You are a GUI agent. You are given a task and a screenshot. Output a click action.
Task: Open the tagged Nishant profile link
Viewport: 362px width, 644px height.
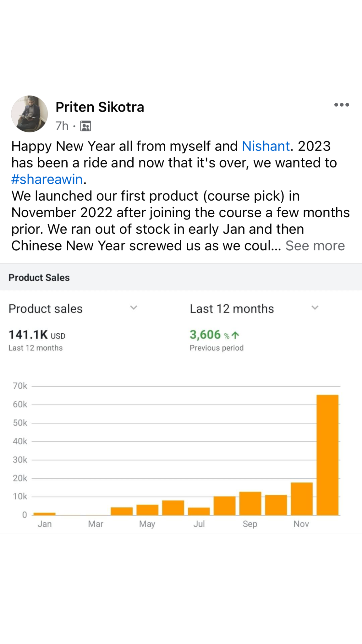(266, 146)
